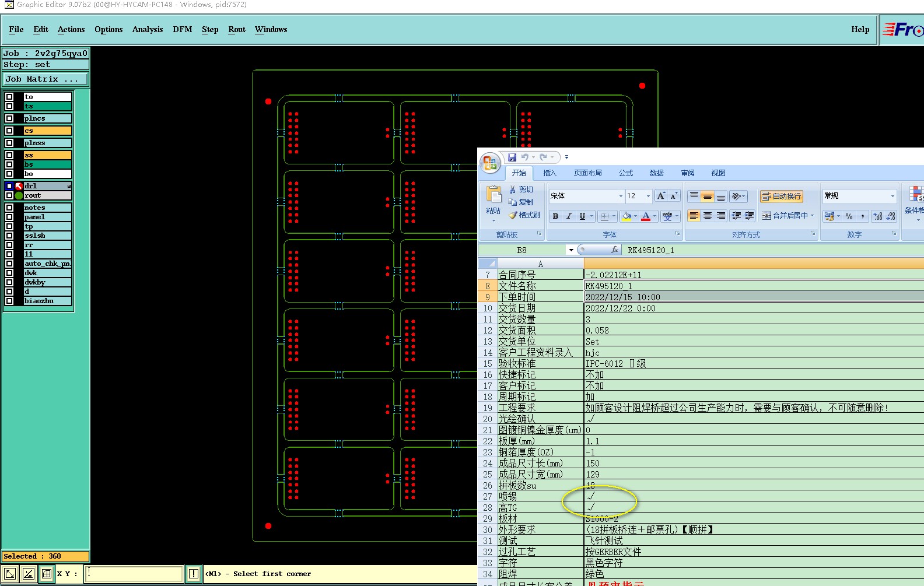Toggle the checkbox for the cs layer
Viewport: 924px width, 586px height.
coord(9,131)
